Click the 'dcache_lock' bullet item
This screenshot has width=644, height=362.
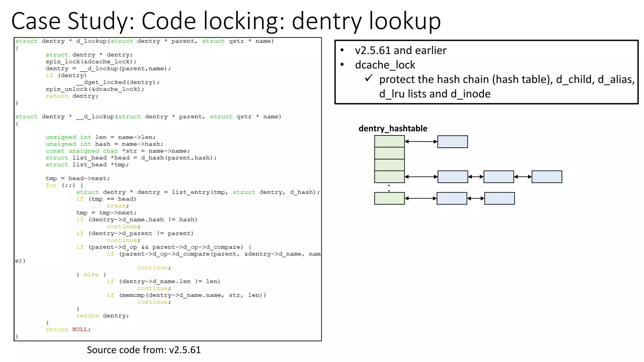[x=385, y=65]
